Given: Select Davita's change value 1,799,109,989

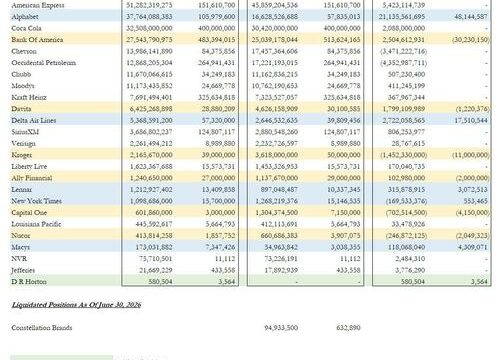Looking at the screenshot, I should click(402, 109).
